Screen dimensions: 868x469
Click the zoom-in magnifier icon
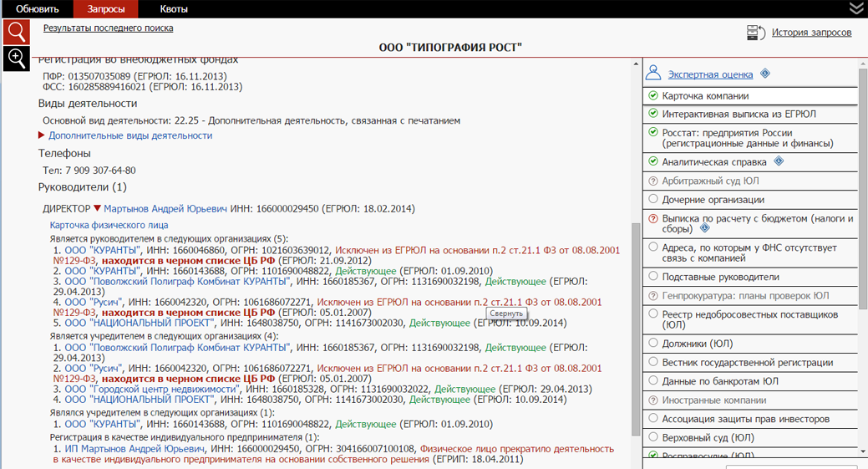point(16,59)
